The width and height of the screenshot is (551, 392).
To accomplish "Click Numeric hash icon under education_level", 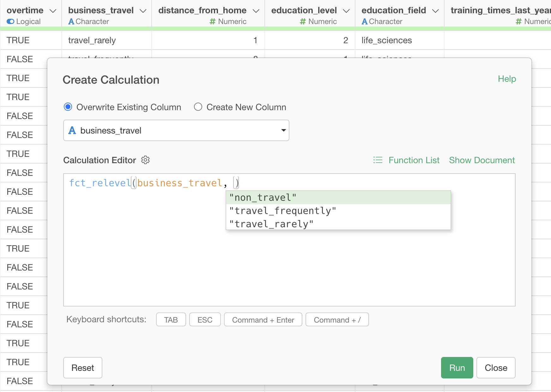I will pos(303,21).
